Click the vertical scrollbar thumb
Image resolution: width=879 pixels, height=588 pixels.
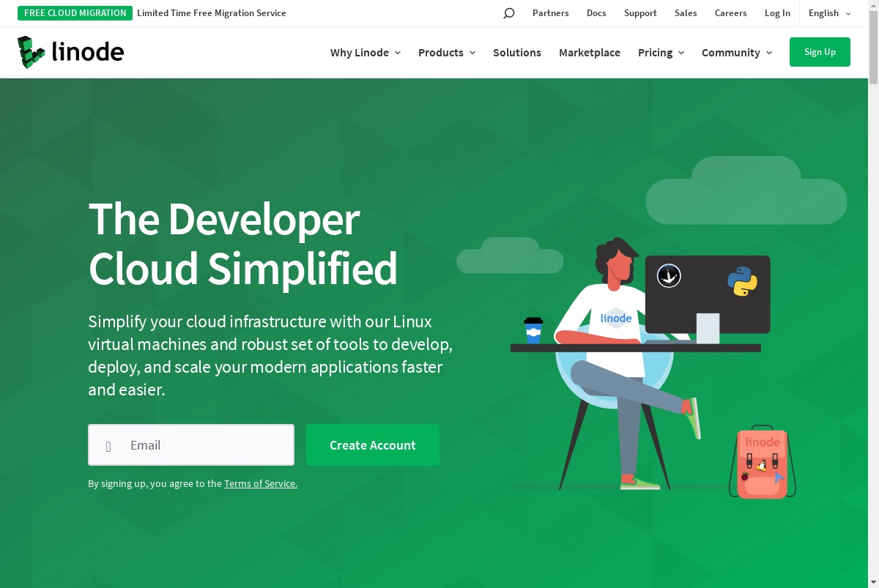873,48
